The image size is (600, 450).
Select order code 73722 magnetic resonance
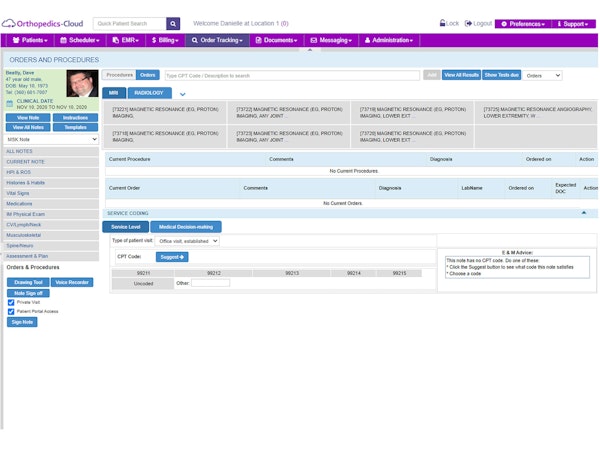pyautogui.click(x=289, y=112)
